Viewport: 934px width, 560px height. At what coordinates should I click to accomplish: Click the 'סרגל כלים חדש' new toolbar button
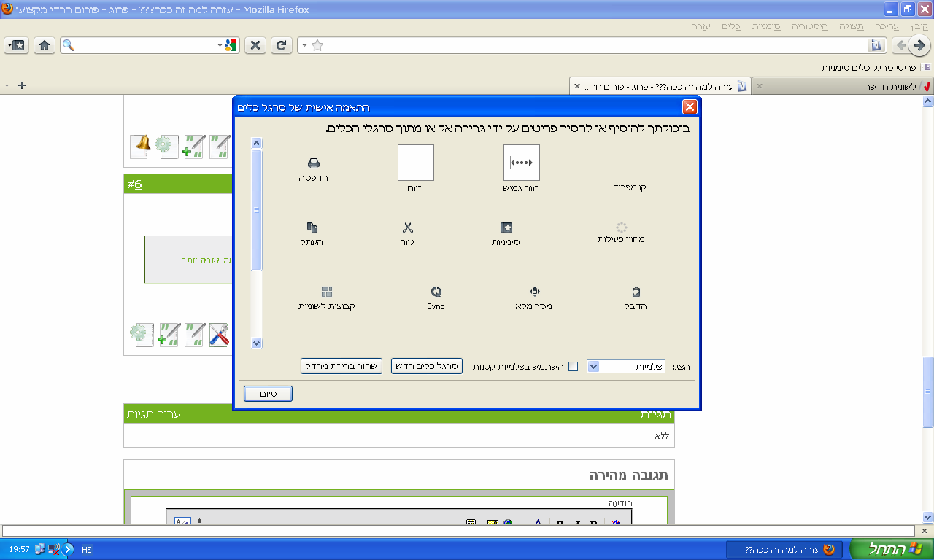pos(427,366)
